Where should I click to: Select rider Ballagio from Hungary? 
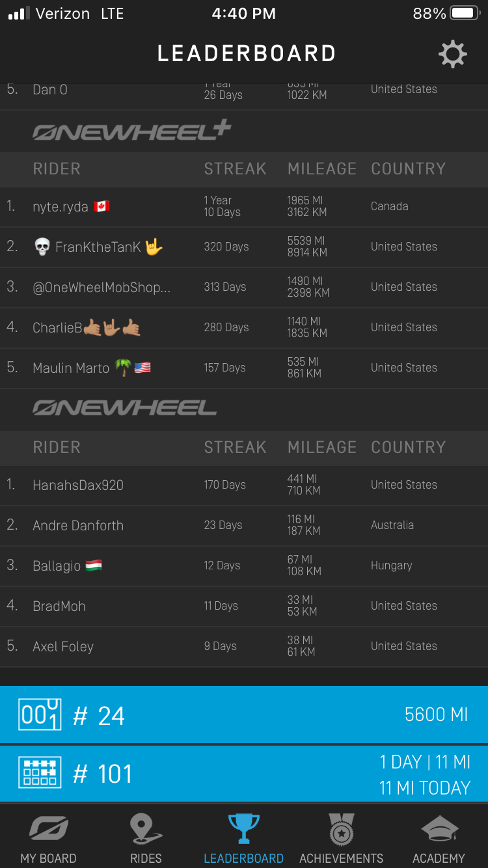click(57, 566)
